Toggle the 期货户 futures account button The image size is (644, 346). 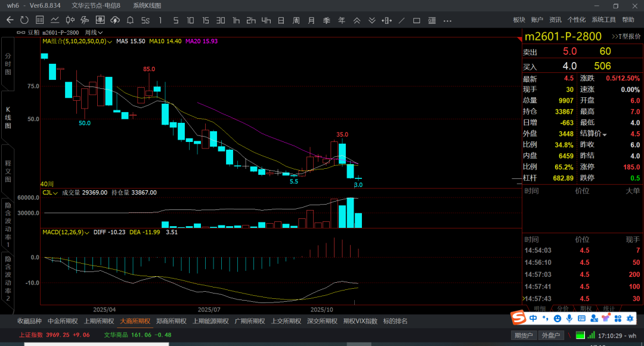point(524,335)
